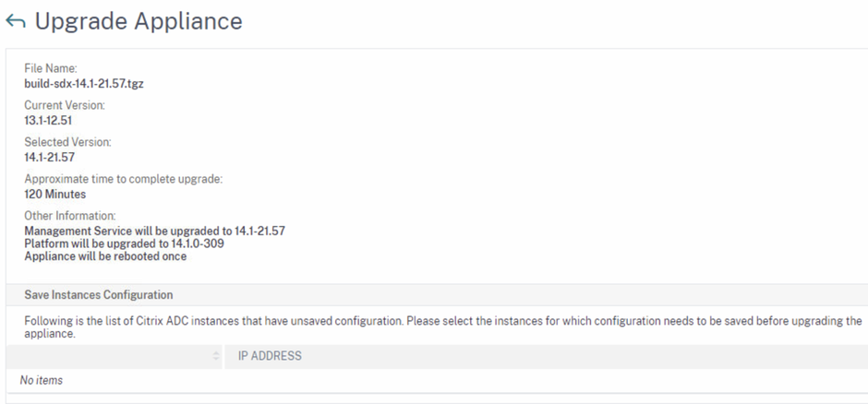Click the empty first column header cell

click(114, 356)
